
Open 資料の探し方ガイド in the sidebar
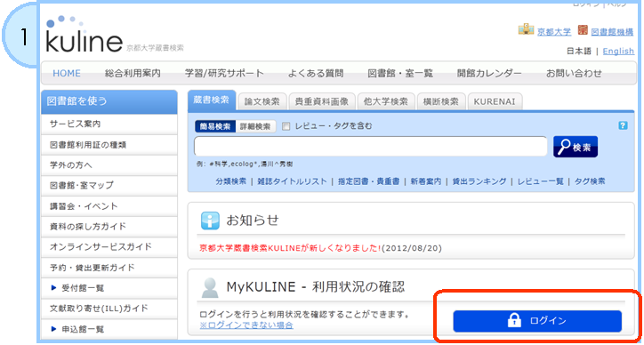coord(109,227)
